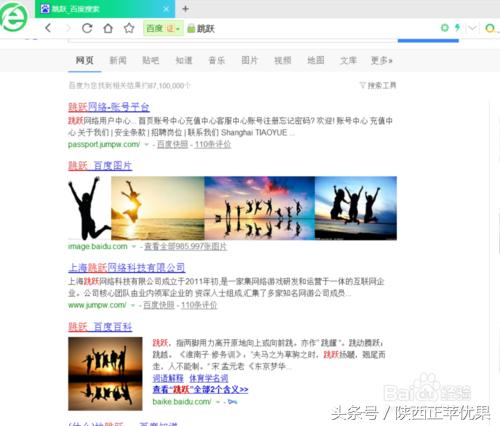Switch to the 知道 tab
Image resolution: width=500 pixels, height=426 pixels.
point(184,60)
